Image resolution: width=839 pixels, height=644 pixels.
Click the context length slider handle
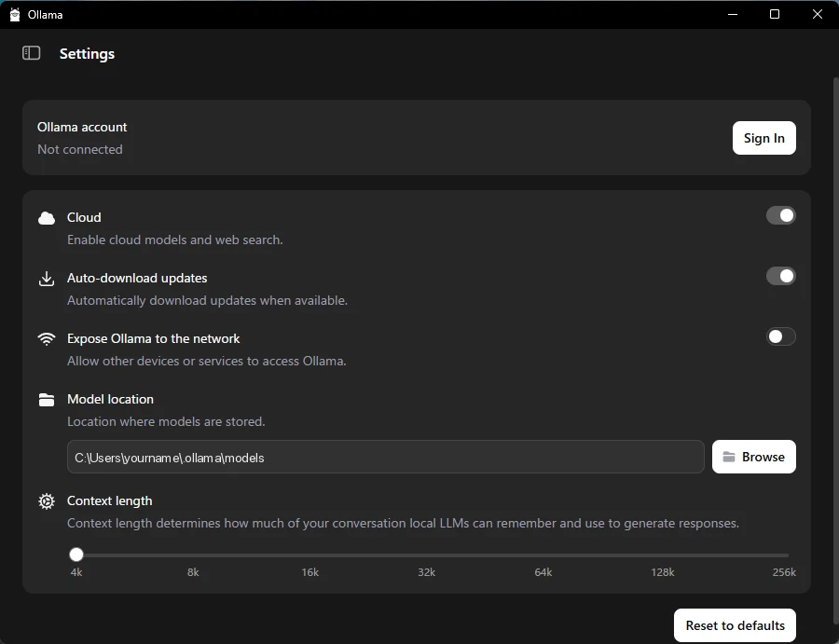tap(76, 555)
